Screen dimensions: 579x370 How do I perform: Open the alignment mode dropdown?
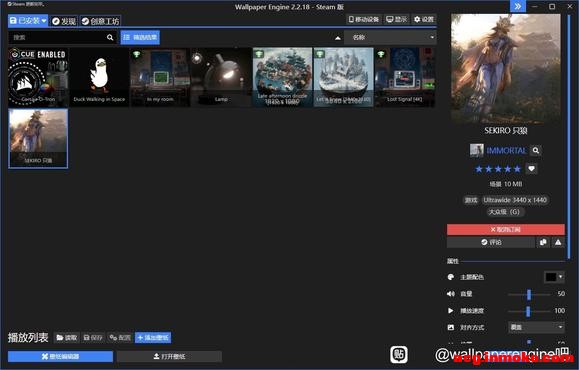[x=536, y=327]
